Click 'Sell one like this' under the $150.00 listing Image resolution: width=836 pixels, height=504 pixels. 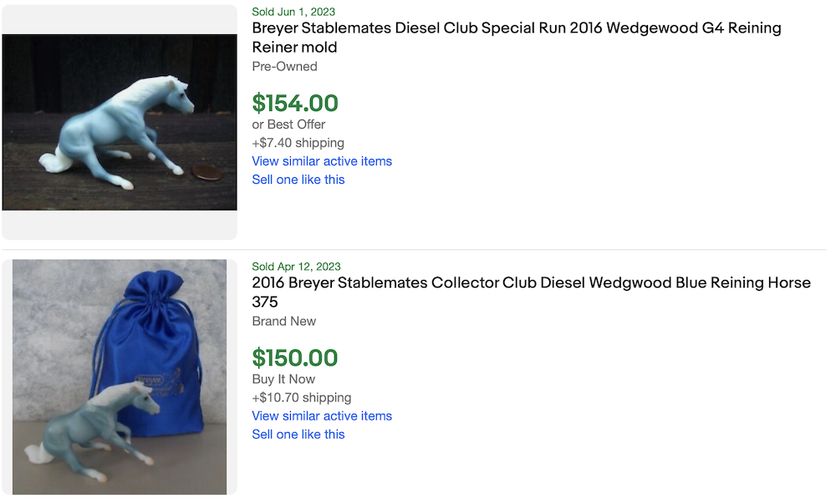[298, 435]
